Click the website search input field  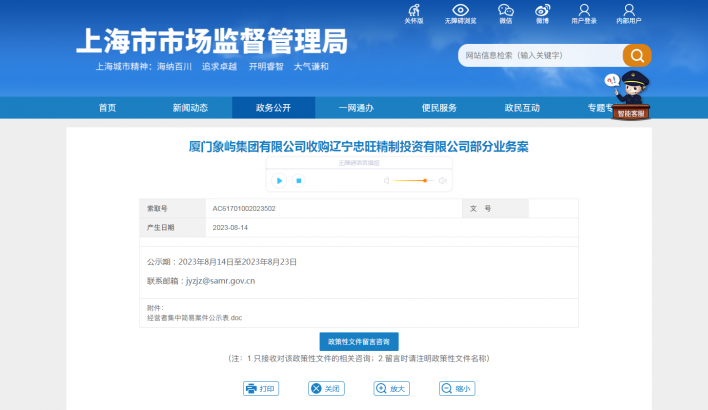(541, 56)
